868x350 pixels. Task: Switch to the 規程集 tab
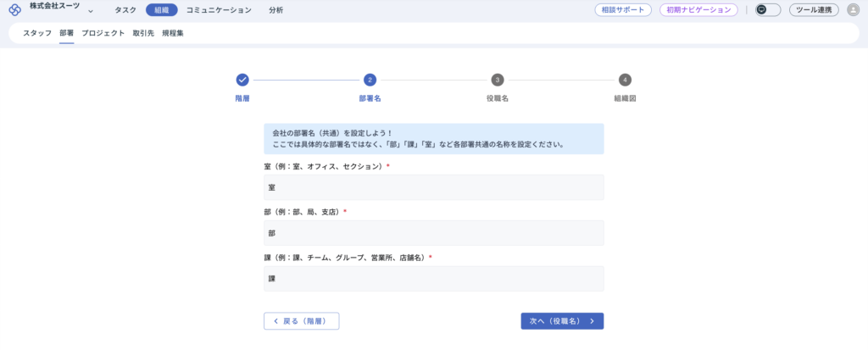click(x=173, y=33)
